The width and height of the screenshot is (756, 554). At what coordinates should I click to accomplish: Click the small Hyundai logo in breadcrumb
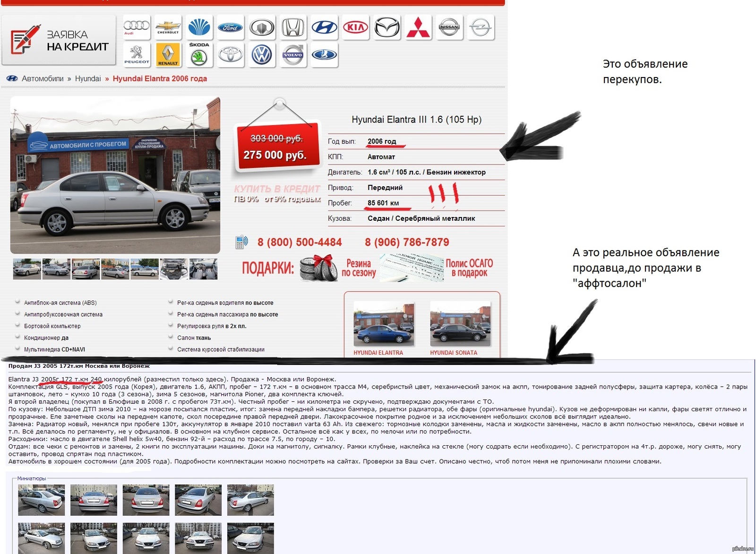click(x=12, y=78)
